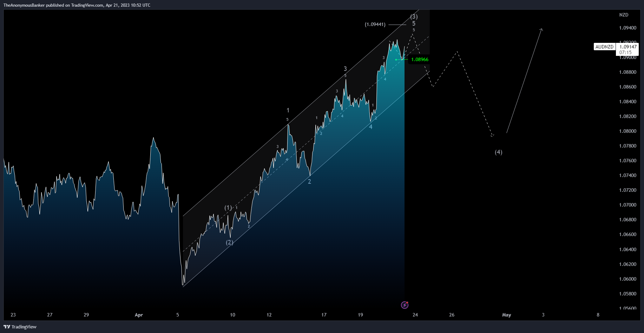Click the date 24 on time axis
The width and height of the screenshot is (644, 333).
click(415, 315)
